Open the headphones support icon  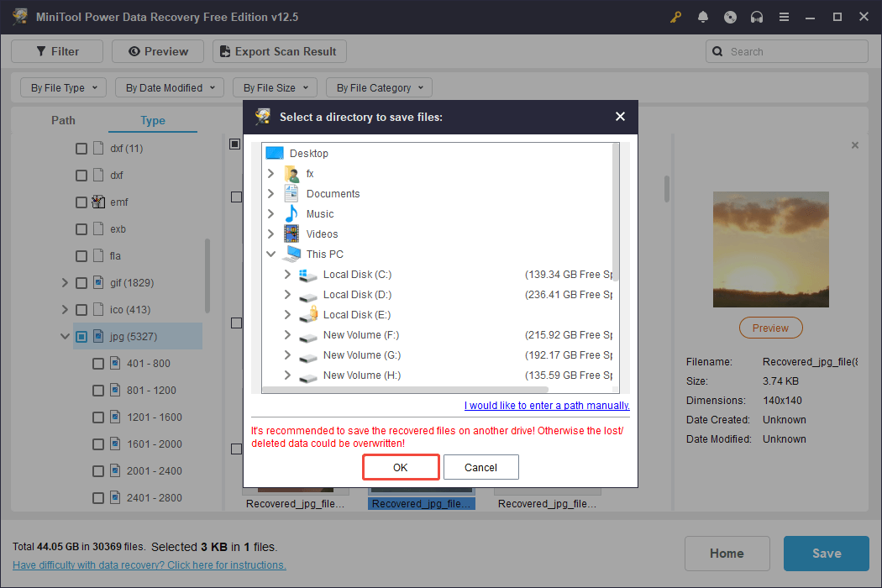click(x=757, y=17)
